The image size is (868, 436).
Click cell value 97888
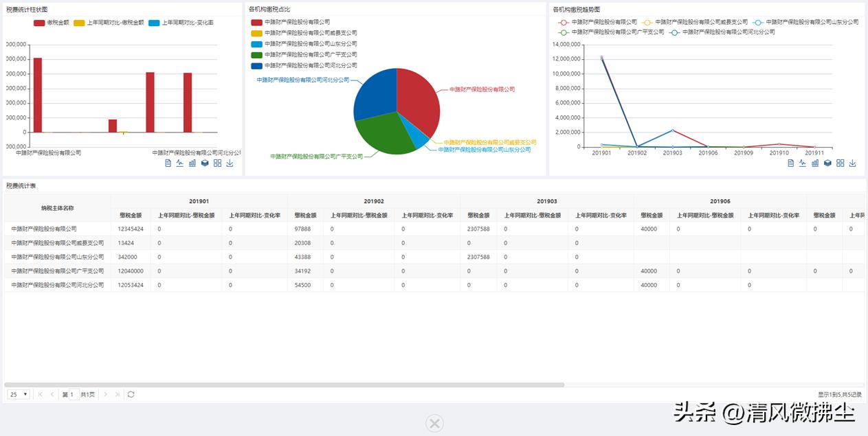(x=302, y=229)
